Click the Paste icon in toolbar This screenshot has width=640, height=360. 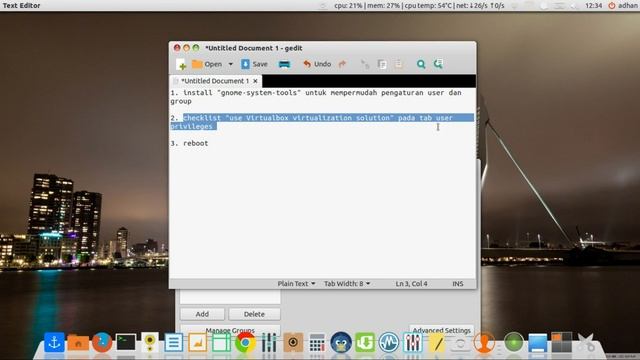click(x=398, y=64)
